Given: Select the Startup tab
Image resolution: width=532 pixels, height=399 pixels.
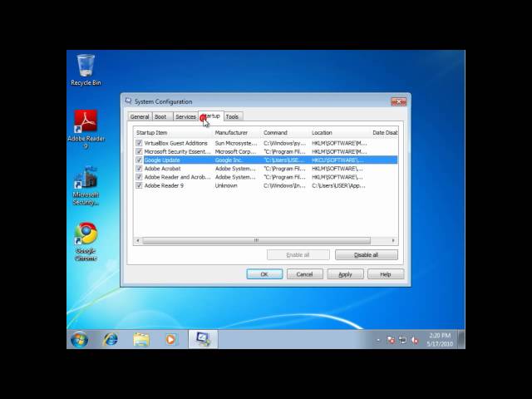Looking at the screenshot, I should (211, 116).
